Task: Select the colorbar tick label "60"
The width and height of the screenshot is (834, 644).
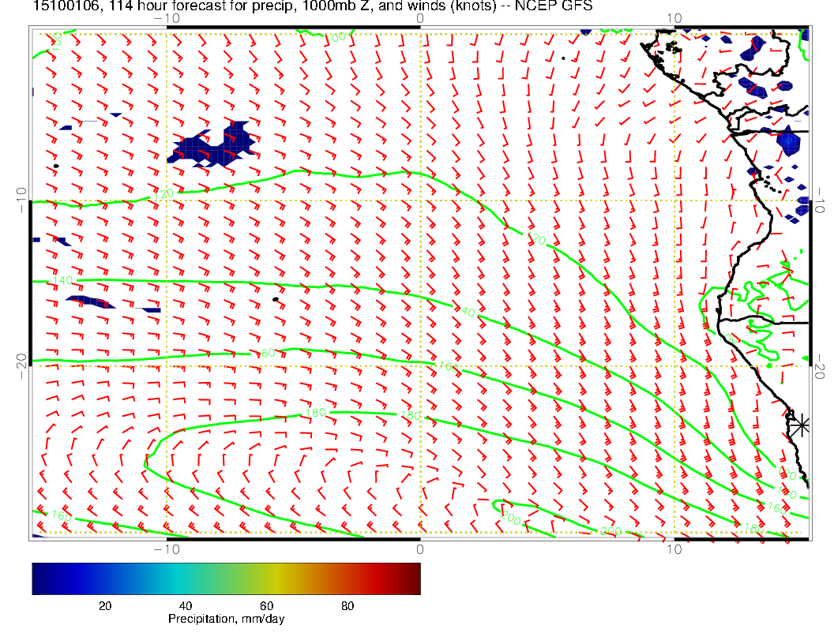Action: pyautogui.click(x=266, y=606)
